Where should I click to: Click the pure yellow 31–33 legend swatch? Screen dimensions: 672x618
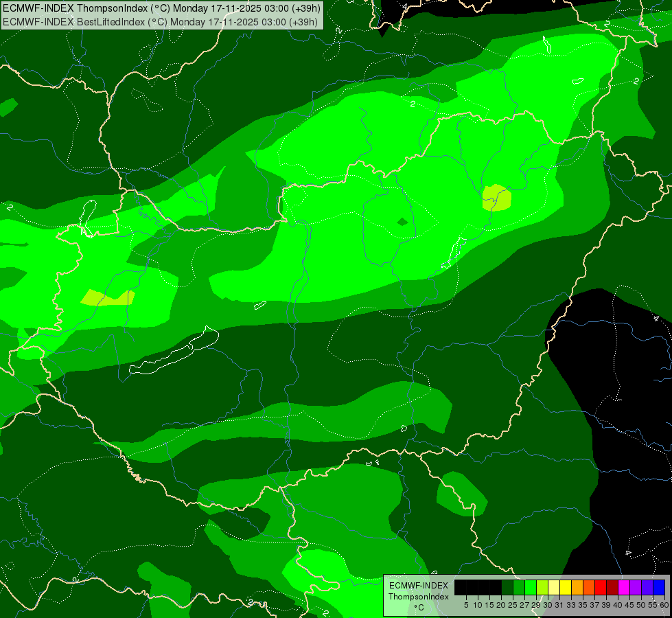click(x=566, y=588)
